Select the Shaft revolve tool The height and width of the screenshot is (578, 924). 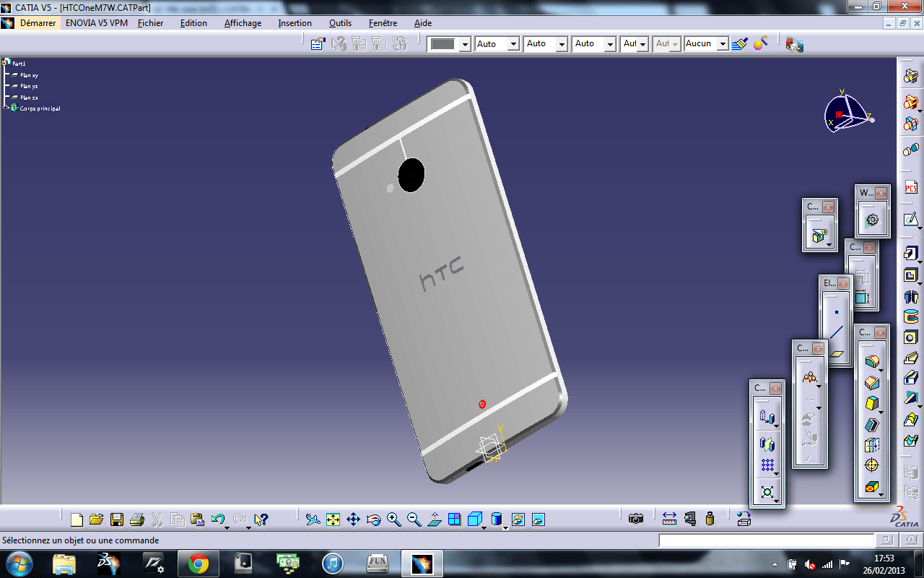point(911,296)
